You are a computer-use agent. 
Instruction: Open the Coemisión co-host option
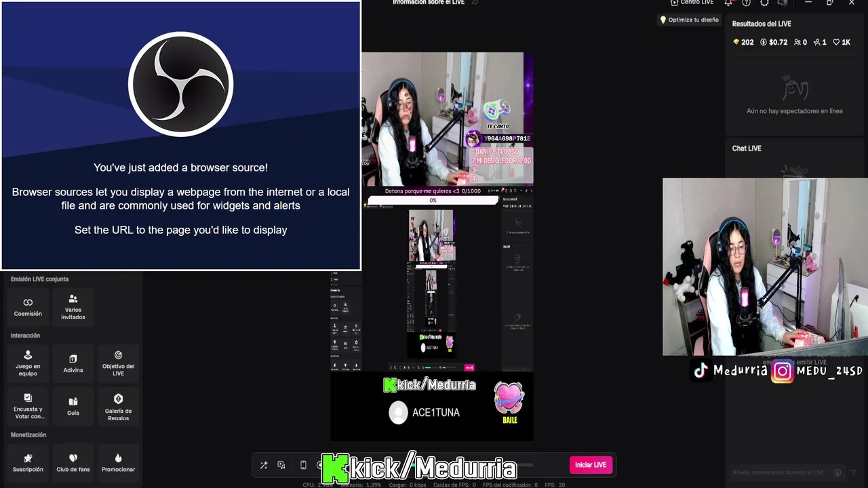tap(28, 307)
